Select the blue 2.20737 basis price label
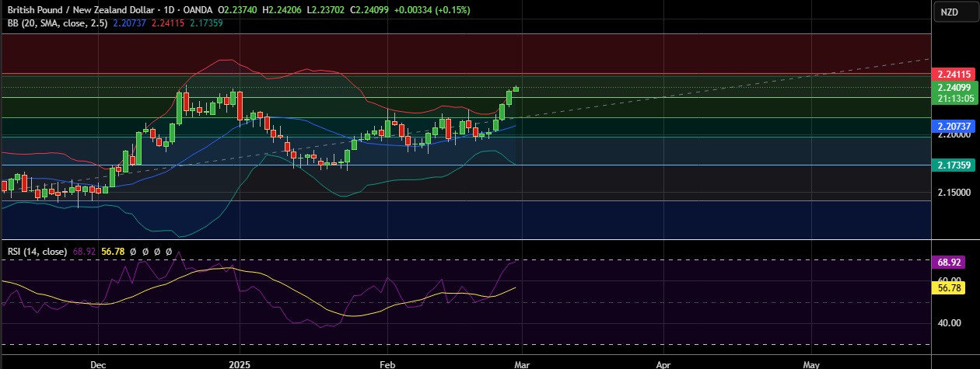The width and height of the screenshot is (980, 369). (x=953, y=126)
